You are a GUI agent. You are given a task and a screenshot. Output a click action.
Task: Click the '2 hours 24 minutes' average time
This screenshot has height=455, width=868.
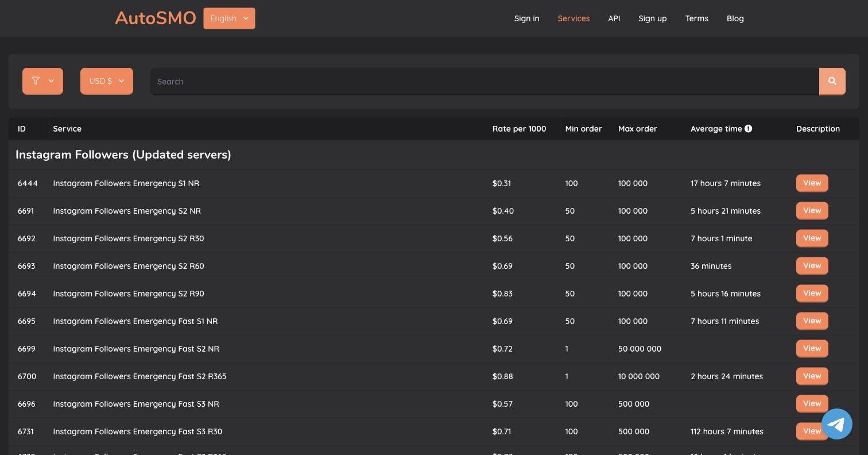click(x=727, y=376)
